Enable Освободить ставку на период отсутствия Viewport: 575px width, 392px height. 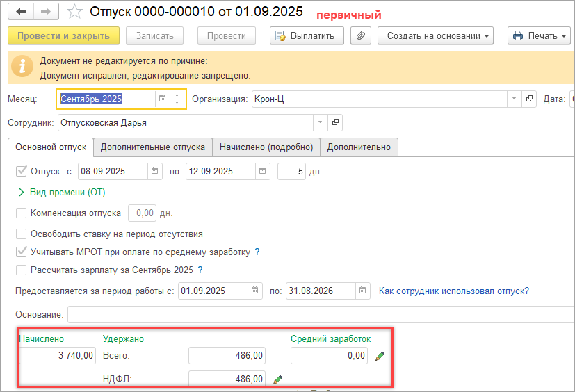[x=21, y=234]
